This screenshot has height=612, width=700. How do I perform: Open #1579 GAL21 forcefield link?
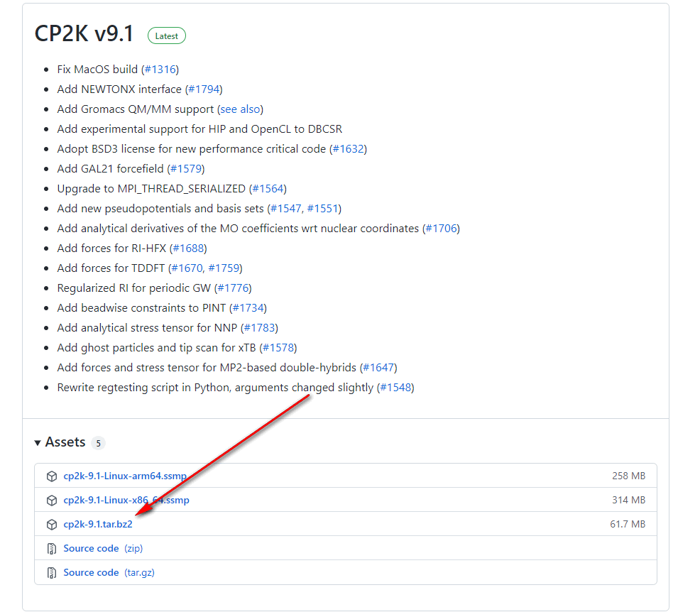tap(186, 169)
